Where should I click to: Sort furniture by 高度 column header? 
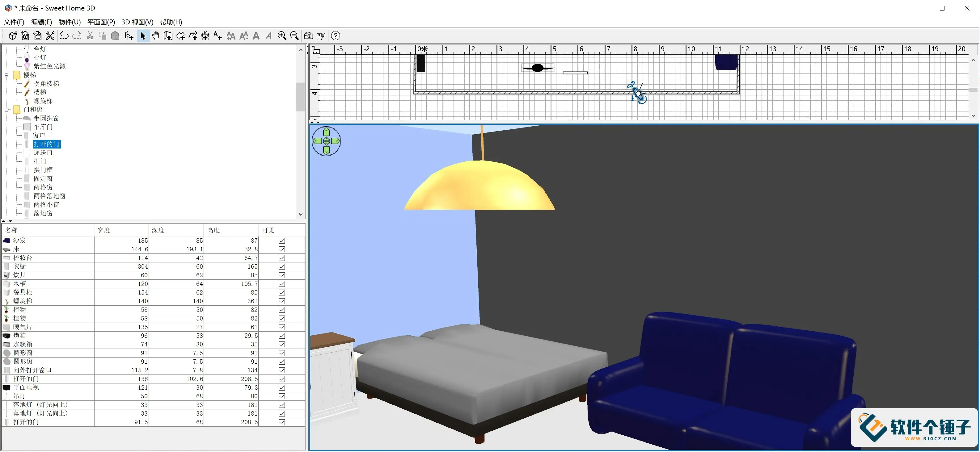pos(231,230)
